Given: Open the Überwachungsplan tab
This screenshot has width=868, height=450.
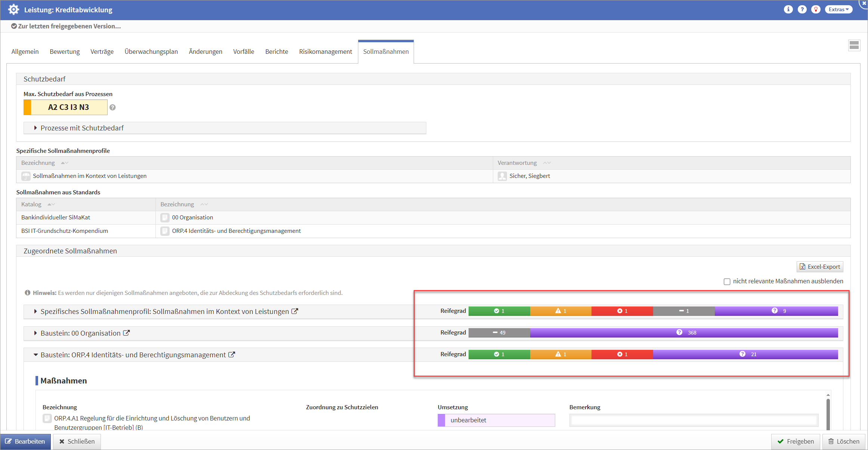Looking at the screenshot, I should pos(151,52).
